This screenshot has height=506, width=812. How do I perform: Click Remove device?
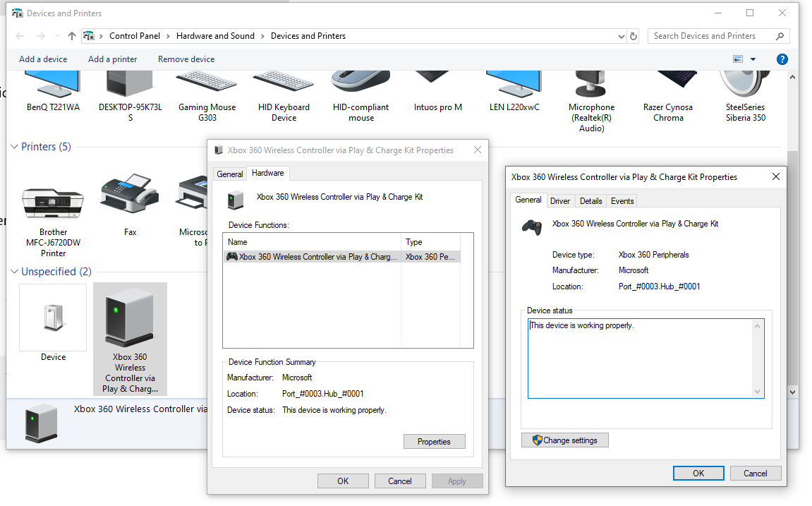[186, 59]
